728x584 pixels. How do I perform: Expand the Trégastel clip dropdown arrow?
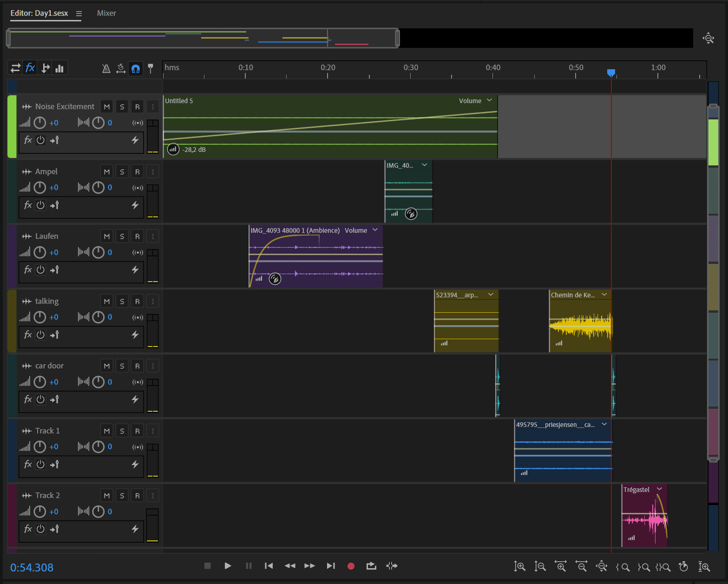click(659, 489)
